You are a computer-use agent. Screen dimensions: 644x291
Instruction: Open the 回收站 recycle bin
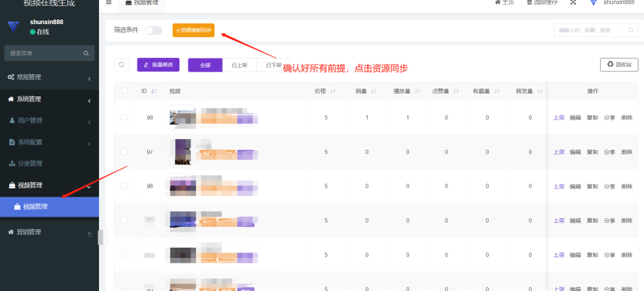[x=619, y=65]
